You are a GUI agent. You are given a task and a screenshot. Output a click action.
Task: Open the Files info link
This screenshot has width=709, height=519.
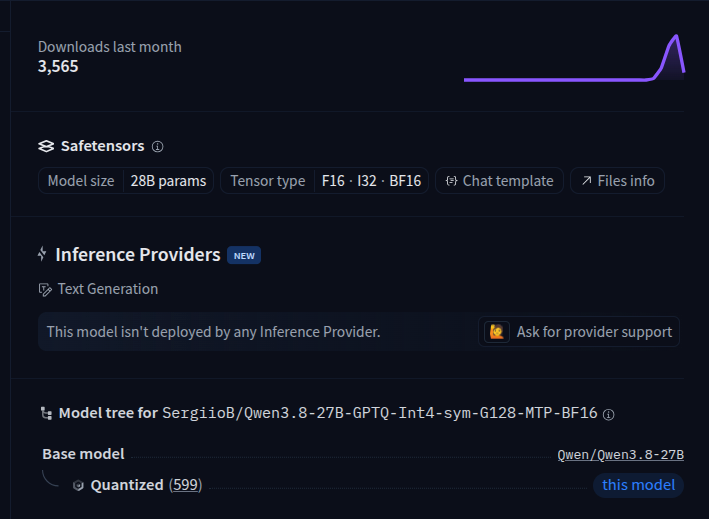[617, 181]
